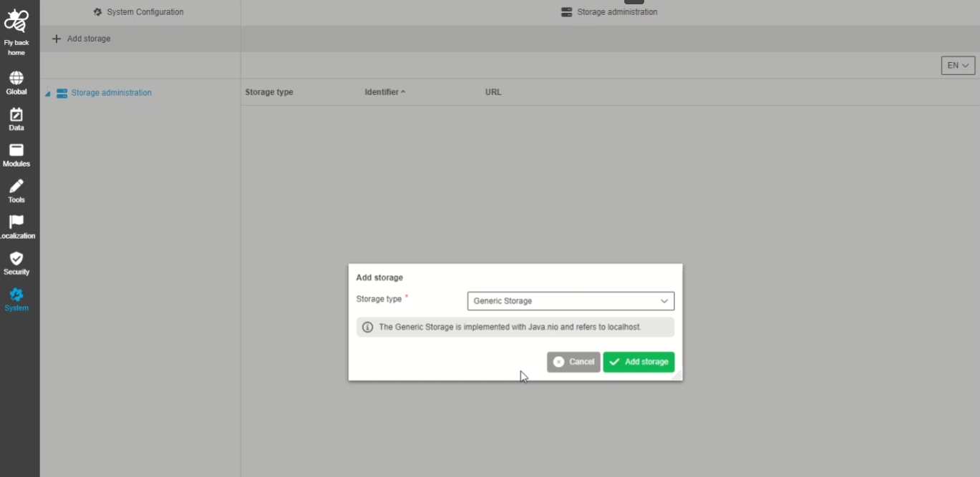Confirm with the green Add storage button
This screenshot has height=477, width=980.
pos(639,362)
